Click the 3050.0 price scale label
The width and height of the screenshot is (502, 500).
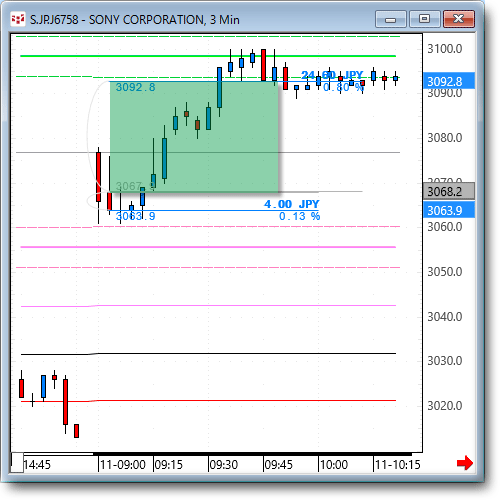pos(445,272)
